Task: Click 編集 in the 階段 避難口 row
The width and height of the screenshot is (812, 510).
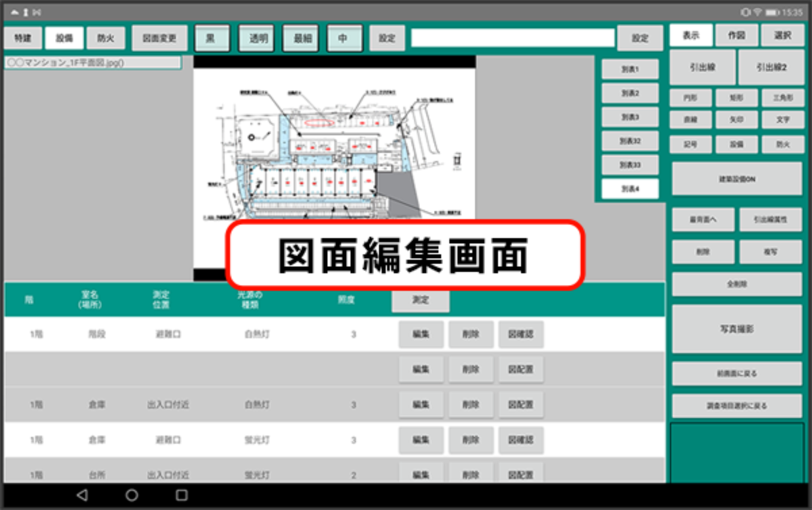Action: point(421,334)
